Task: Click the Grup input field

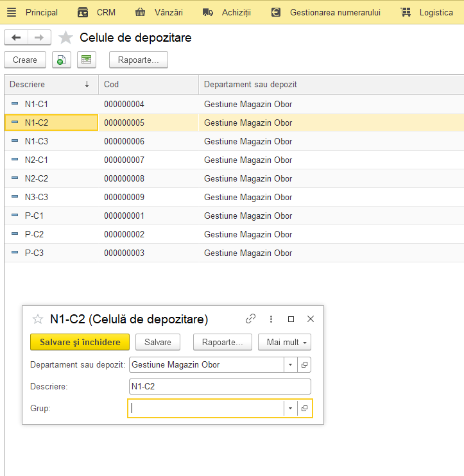Action: [x=206, y=408]
